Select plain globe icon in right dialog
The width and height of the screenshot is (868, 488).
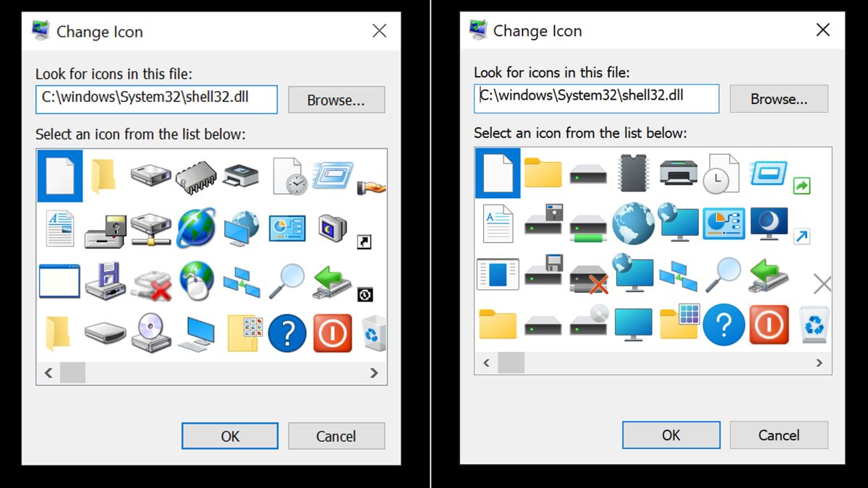tap(633, 223)
